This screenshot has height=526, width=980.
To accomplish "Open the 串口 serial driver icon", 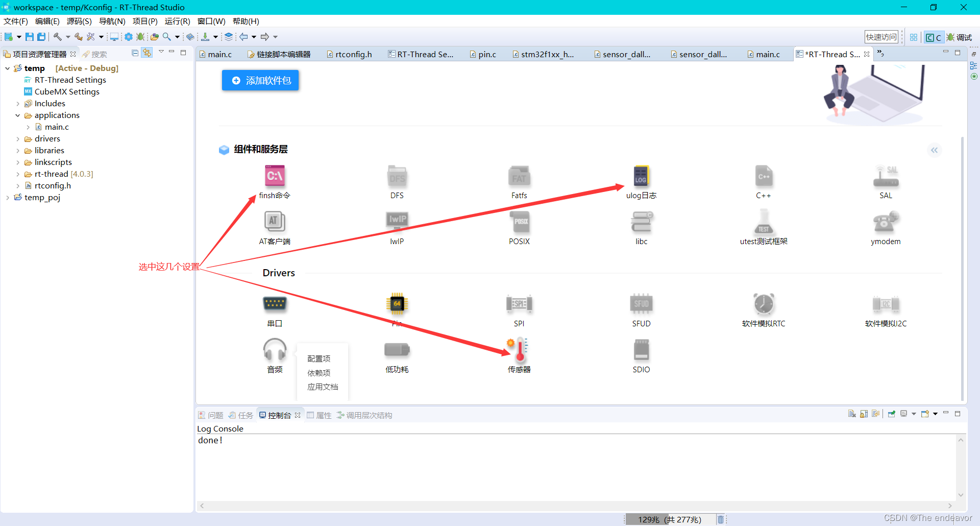I will (x=275, y=304).
